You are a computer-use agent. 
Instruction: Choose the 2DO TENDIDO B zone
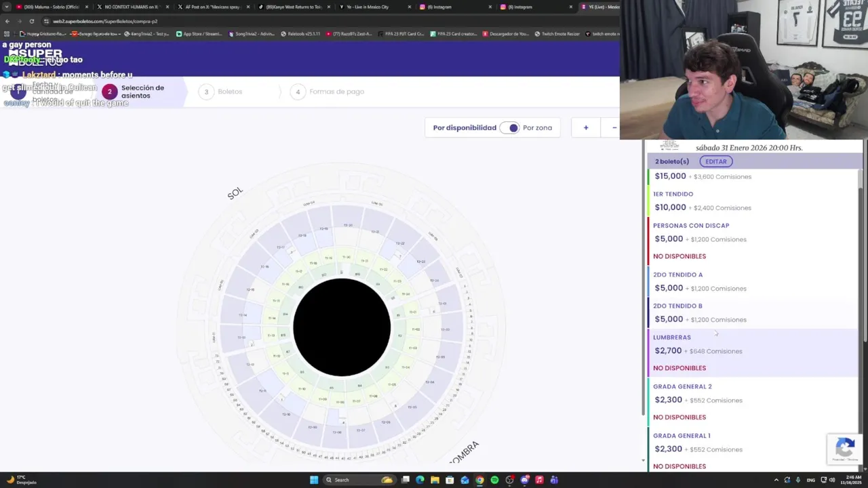[x=753, y=312]
